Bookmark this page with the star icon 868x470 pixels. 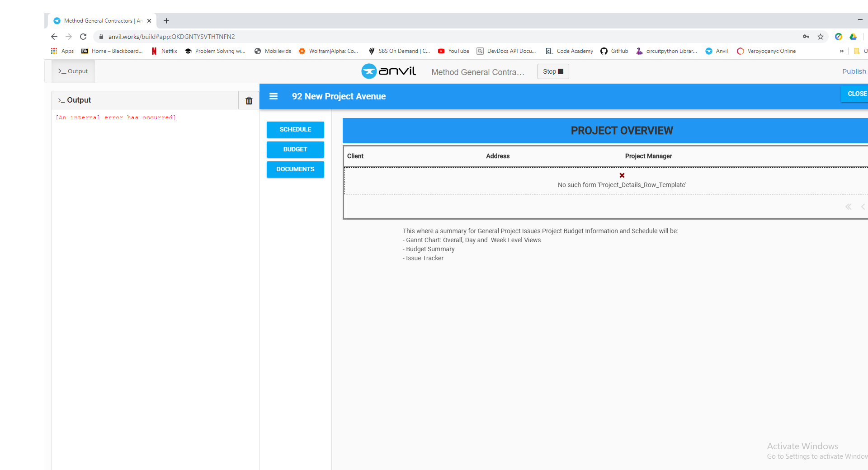click(x=821, y=37)
